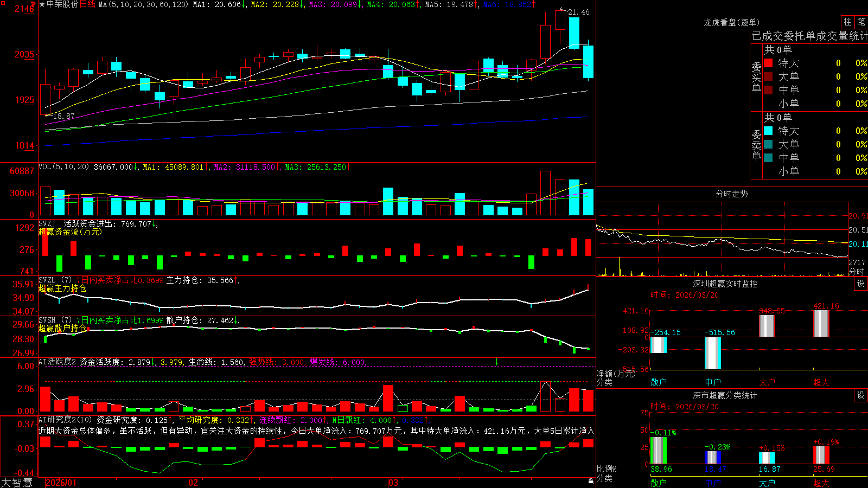
Task: Click the 超大 ratio bar labeled +0.19%
Action: pos(821,455)
